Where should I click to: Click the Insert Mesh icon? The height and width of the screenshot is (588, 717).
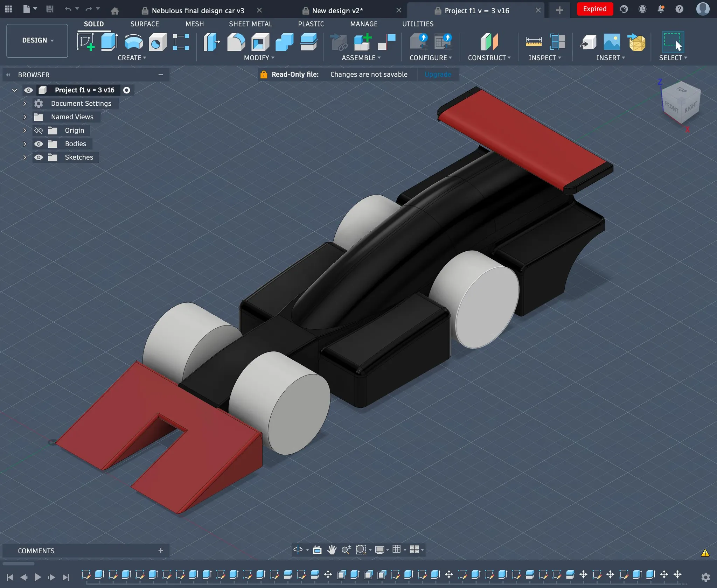click(x=636, y=42)
